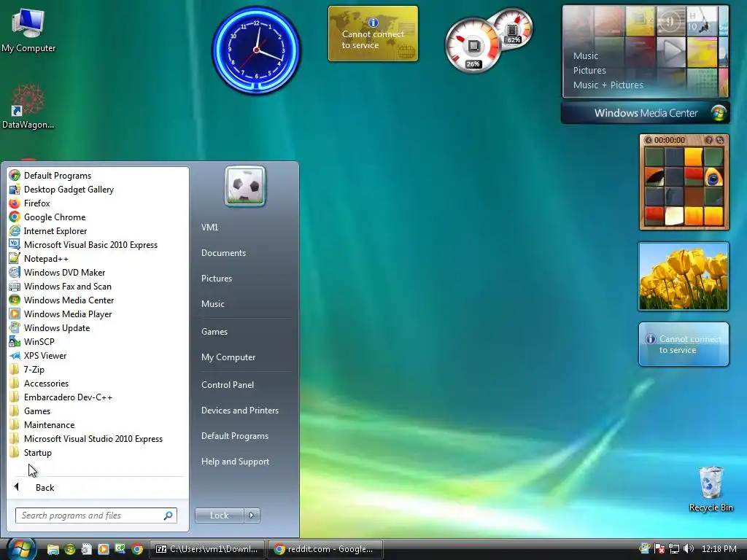
Task: Open Control Panel
Action: [228, 385]
